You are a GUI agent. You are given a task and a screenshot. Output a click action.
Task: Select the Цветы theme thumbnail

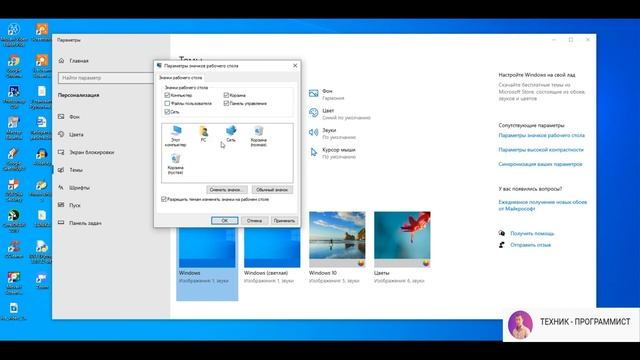click(x=402, y=240)
